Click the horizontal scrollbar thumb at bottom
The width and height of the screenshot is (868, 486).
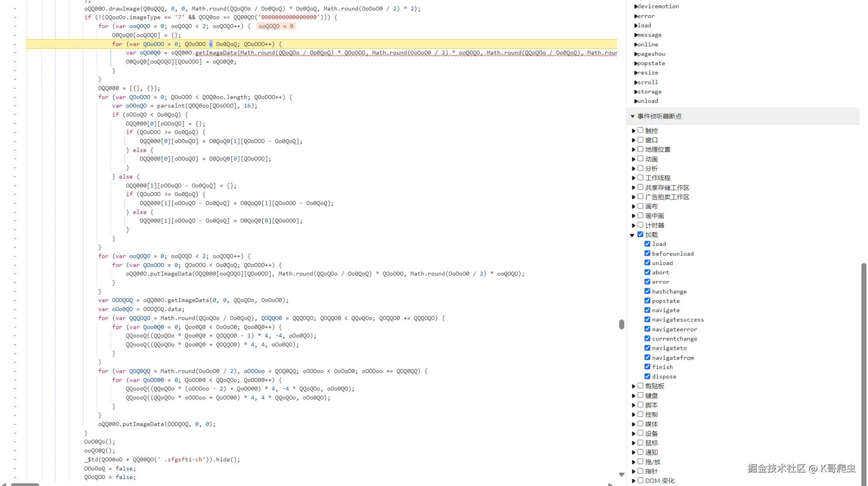(25, 484)
